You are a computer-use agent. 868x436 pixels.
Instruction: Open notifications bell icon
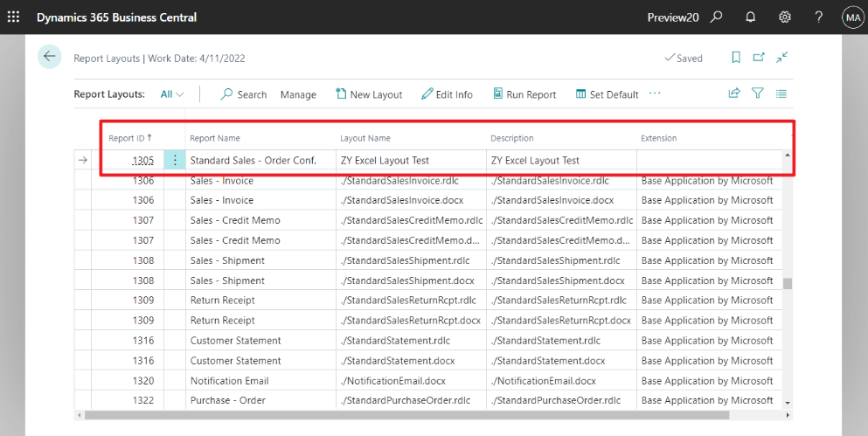point(751,17)
